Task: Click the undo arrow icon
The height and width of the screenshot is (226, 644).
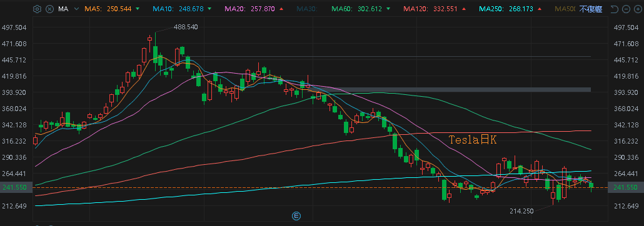Action: point(615,9)
